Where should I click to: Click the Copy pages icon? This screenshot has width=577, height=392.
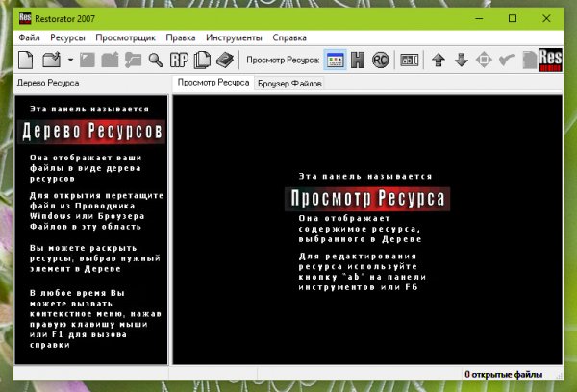202,60
